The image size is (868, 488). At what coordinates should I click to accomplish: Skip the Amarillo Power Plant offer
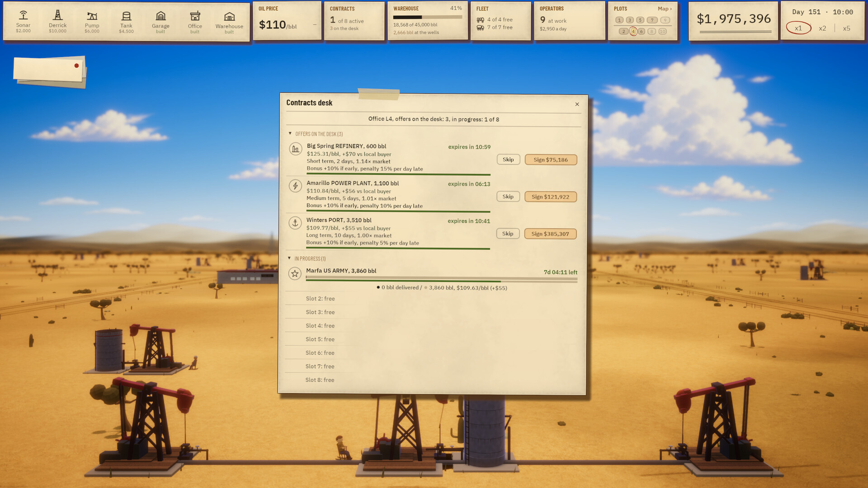tap(508, 197)
